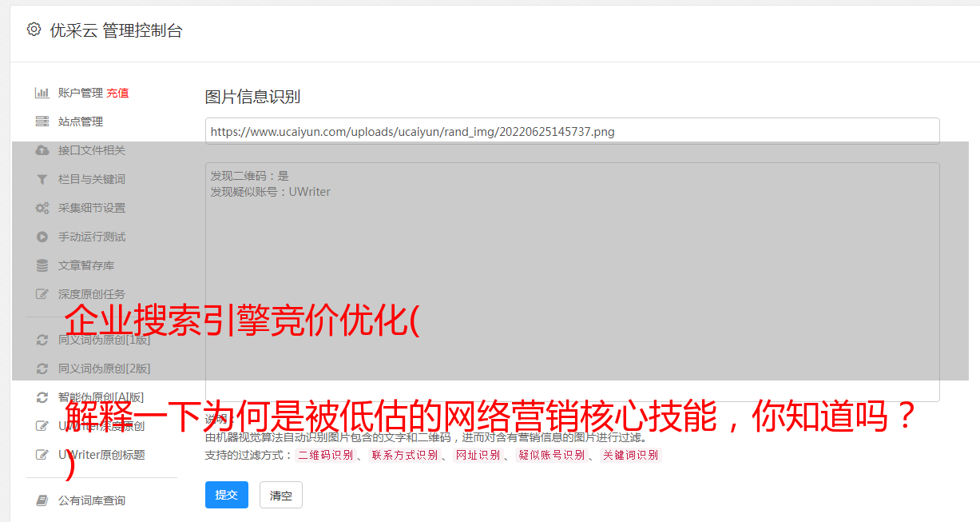
Task: Click the 联系方式识别 filter tag
Action: pos(404,455)
